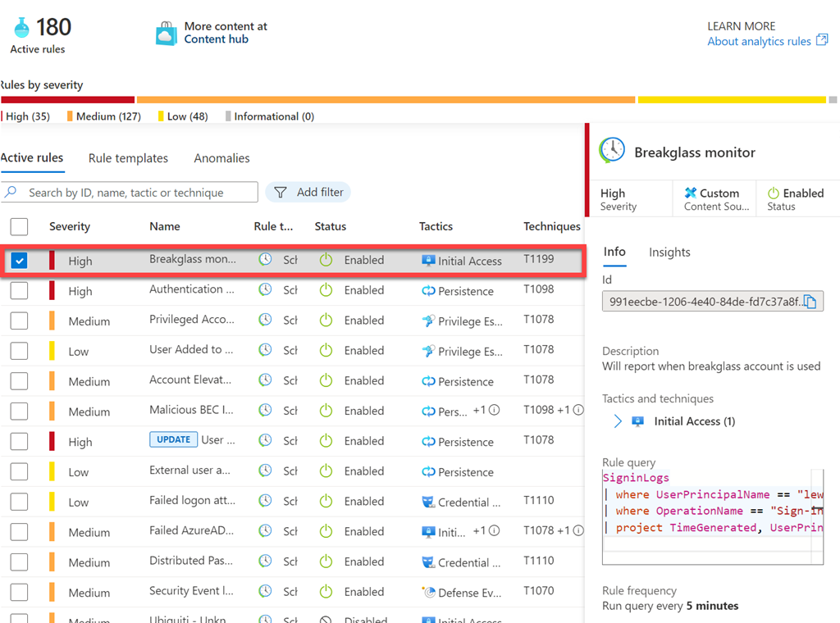This screenshot has width=840, height=623.
Task: Select the Authentication rule checkbox
Action: click(20, 291)
